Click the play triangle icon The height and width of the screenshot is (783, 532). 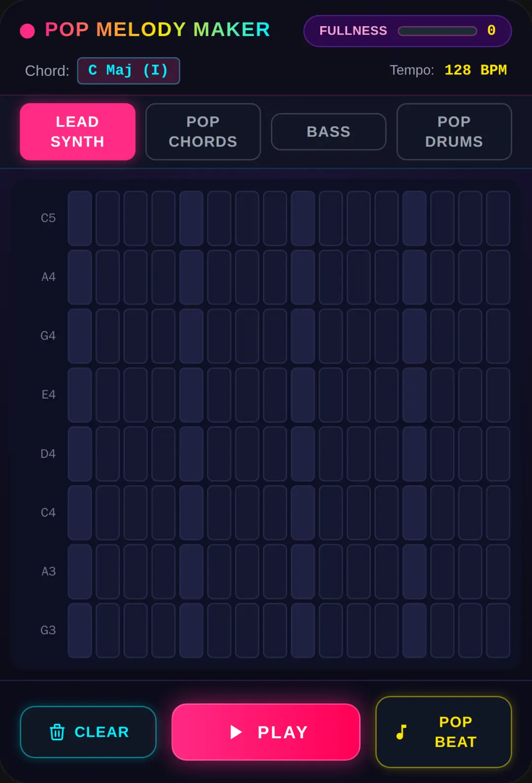click(x=236, y=732)
